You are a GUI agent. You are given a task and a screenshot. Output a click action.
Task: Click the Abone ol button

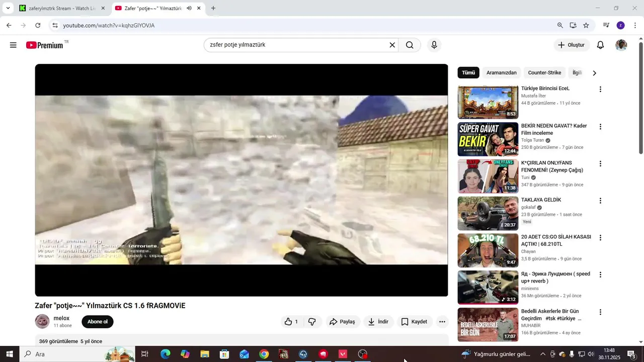coord(98,322)
